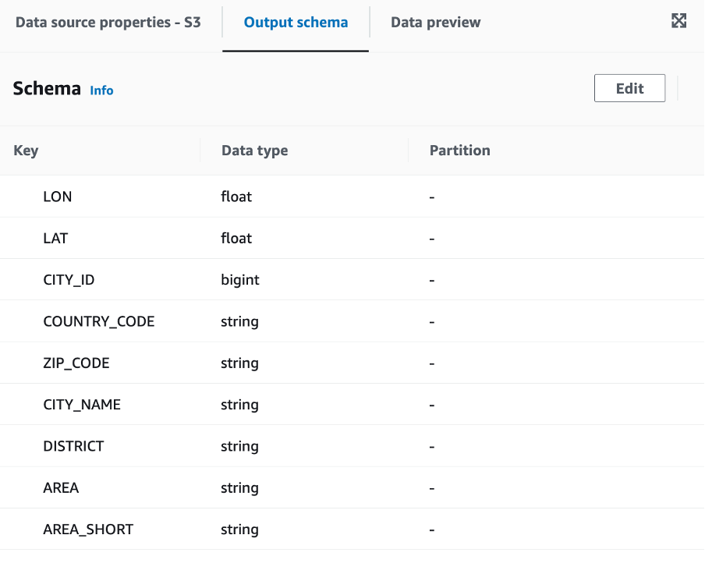
Task: Click the DISTRICT key entry
Action: tap(73, 446)
